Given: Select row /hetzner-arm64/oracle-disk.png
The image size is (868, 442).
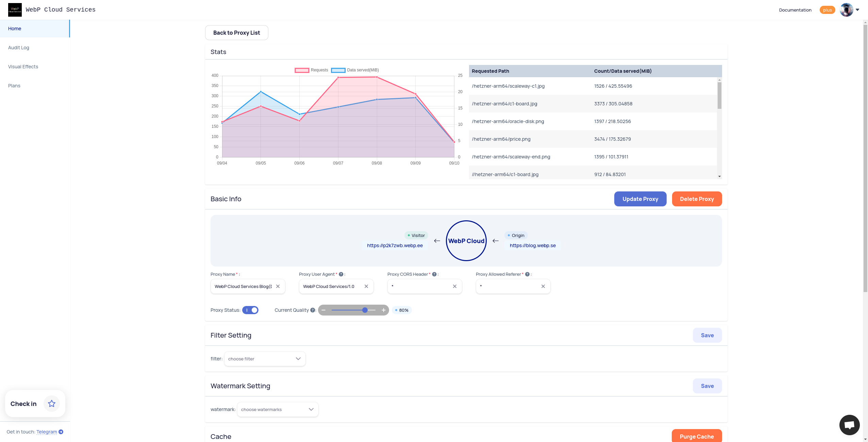Looking at the screenshot, I should 593,121.
